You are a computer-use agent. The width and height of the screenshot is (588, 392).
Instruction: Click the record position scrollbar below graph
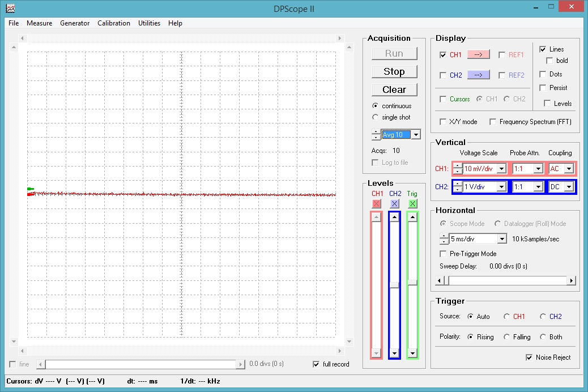(x=141, y=364)
